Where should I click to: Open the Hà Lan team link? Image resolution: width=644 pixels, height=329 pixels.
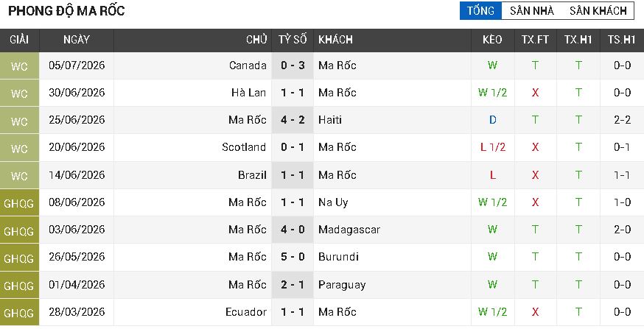click(x=248, y=93)
